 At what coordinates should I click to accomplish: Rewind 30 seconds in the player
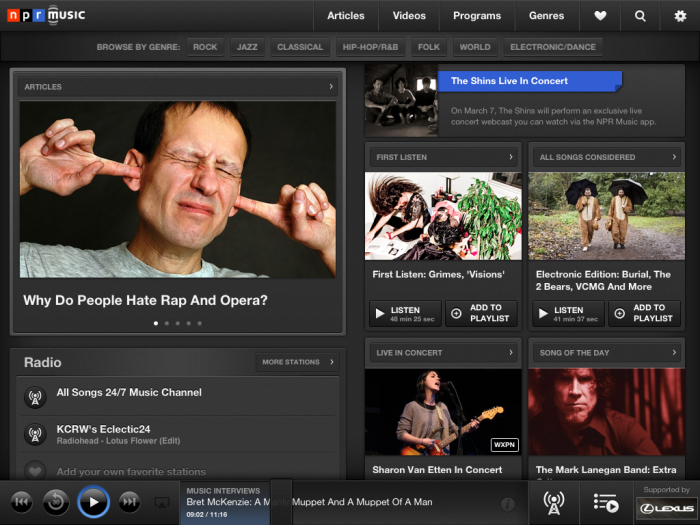[56, 502]
